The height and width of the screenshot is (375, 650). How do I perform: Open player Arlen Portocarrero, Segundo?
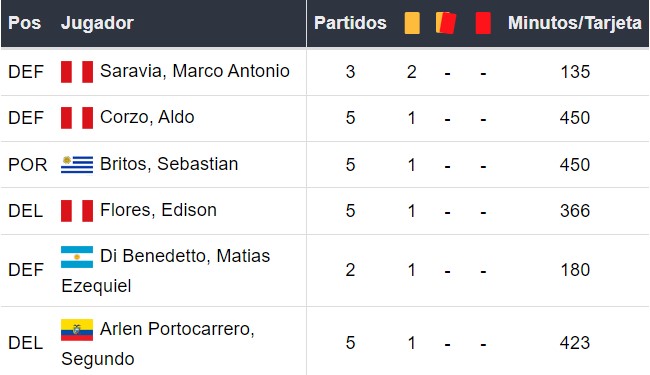coord(158,344)
